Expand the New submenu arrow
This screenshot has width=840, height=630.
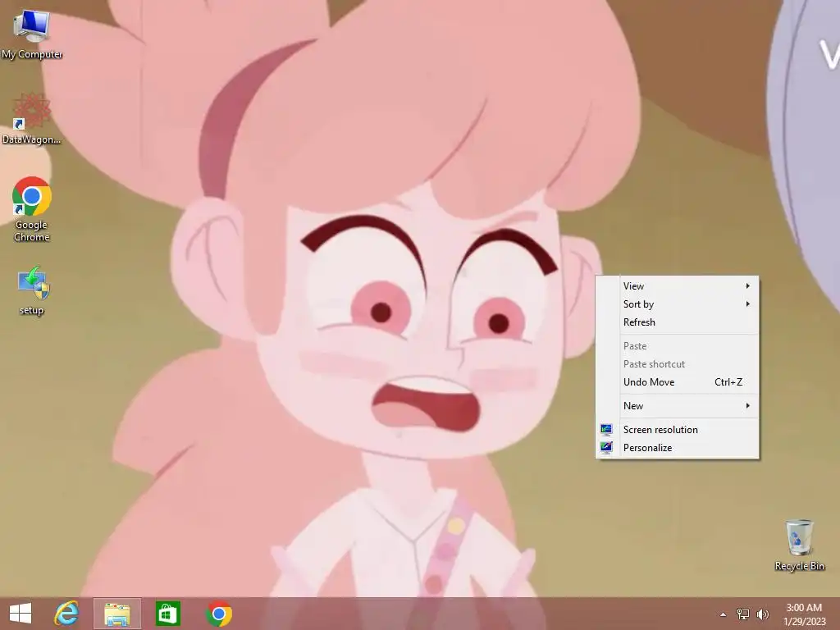(748, 405)
